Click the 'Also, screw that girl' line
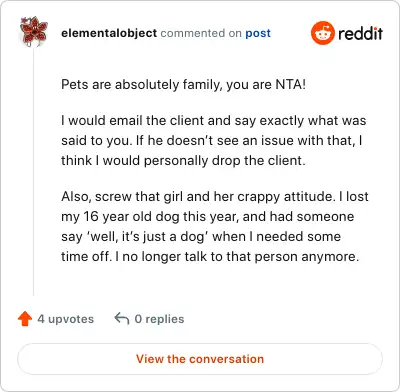Image resolution: width=400 pixels, height=392 pixels. point(215,196)
